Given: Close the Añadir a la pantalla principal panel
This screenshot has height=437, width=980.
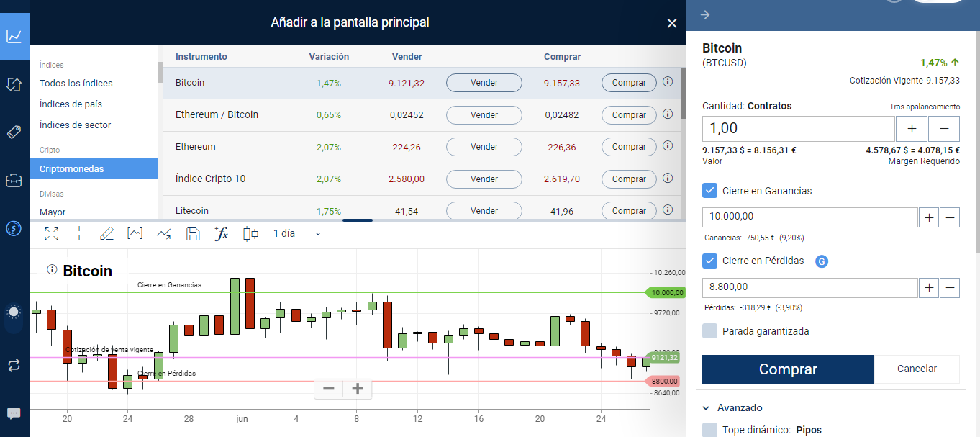Looking at the screenshot, I should coord(672,23).
